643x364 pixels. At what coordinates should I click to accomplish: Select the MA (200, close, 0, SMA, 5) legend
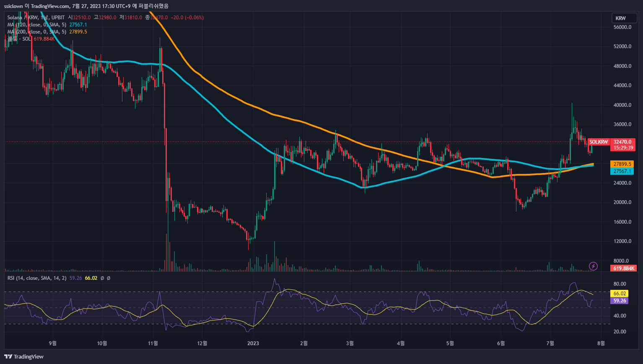36,32
